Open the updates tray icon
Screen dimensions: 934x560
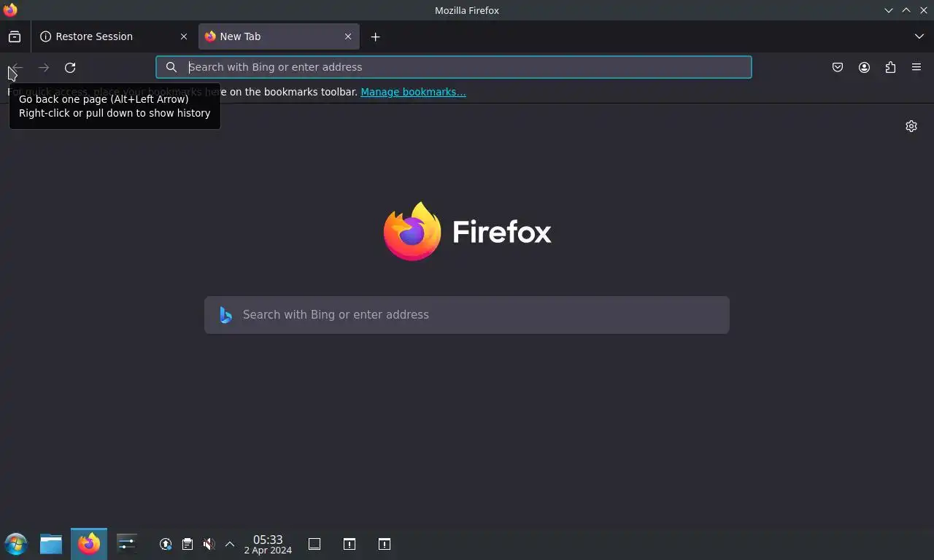[x=166, y=544]
